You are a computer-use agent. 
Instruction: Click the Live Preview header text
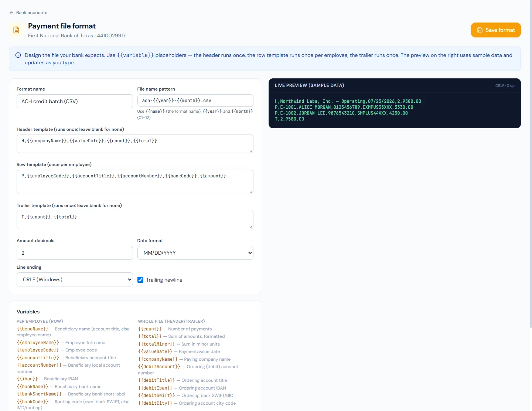point(309,85)
